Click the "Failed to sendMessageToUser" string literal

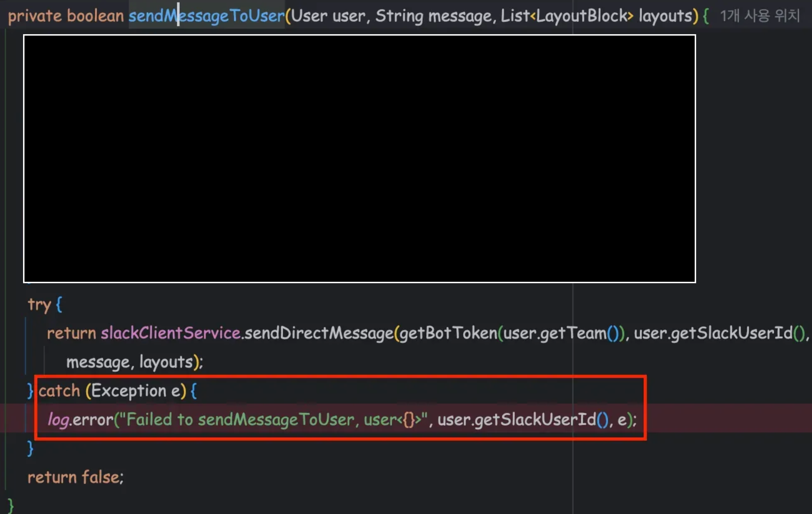(274, 420)
